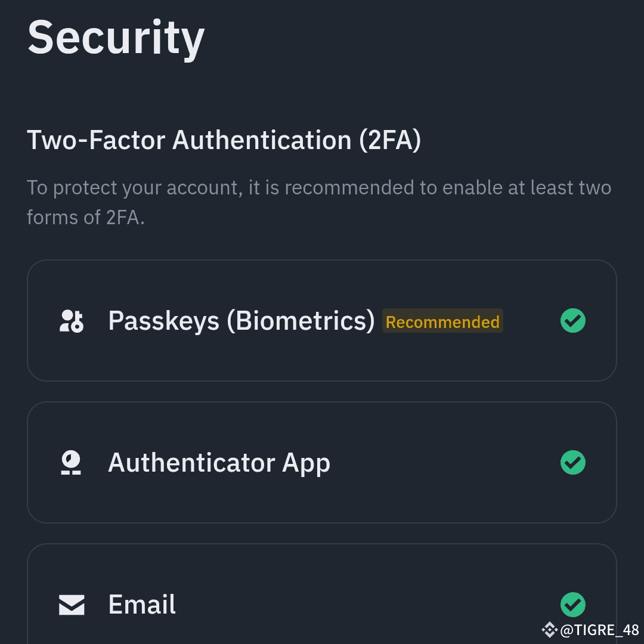The height and width of the screenshot is (644, 644).
Task: Click the green checkmark next to Passkeys
Action: click(573, 321)
